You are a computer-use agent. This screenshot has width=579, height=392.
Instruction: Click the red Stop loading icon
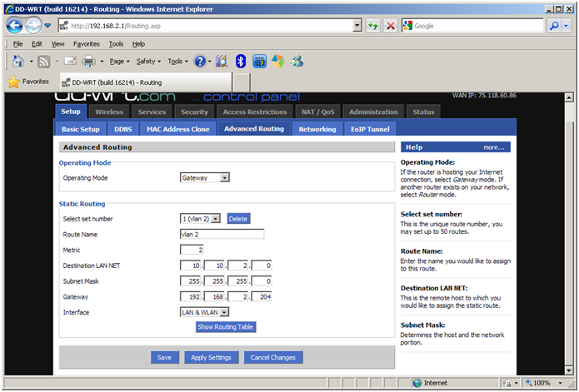(391, 26)
